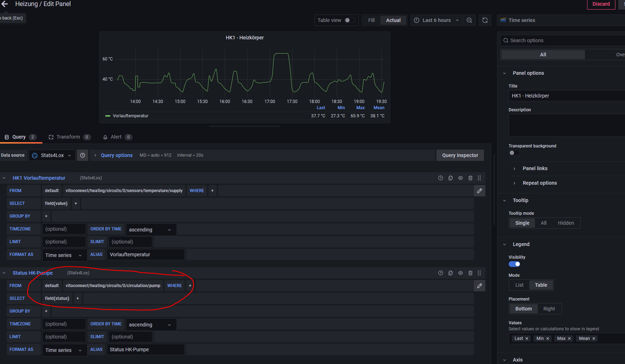Duplicate the HK1 Vorlauftemperatur query
Screen dimensions: 625x364
[x=450, y=178]
